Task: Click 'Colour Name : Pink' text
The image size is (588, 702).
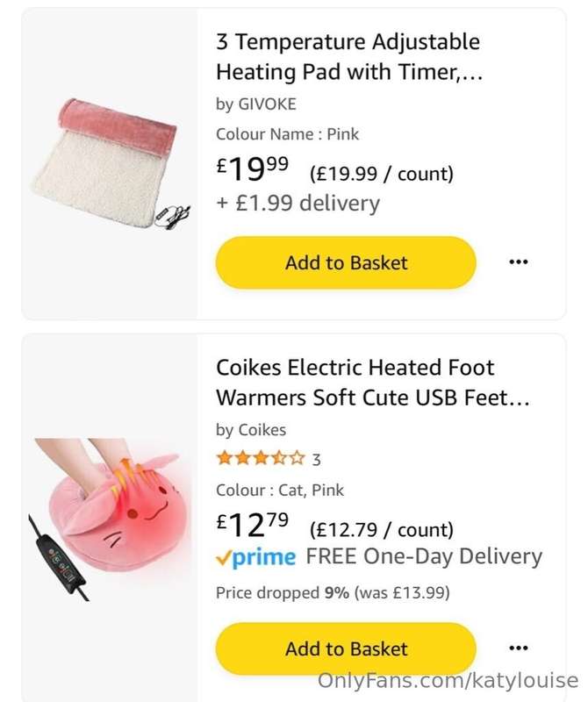Action: (287, 134)
